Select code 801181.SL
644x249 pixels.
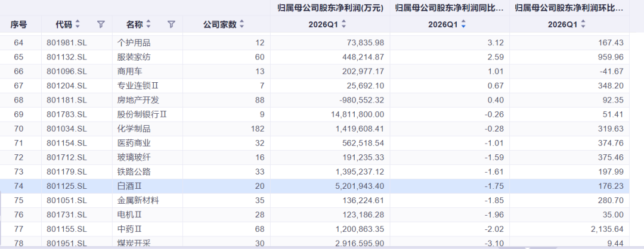point(67,100)
